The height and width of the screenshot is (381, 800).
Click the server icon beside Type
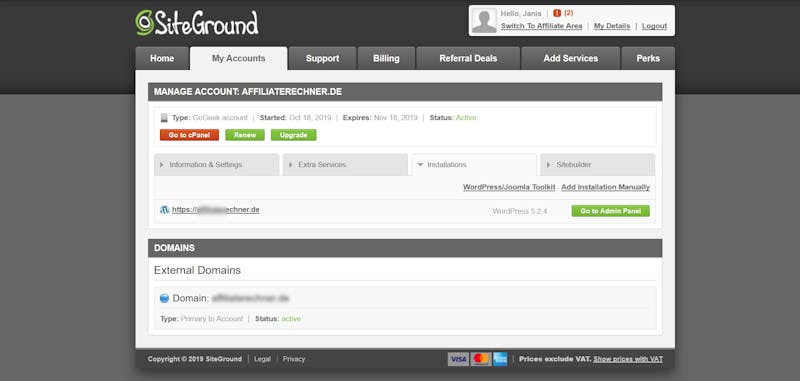[164, 118]
